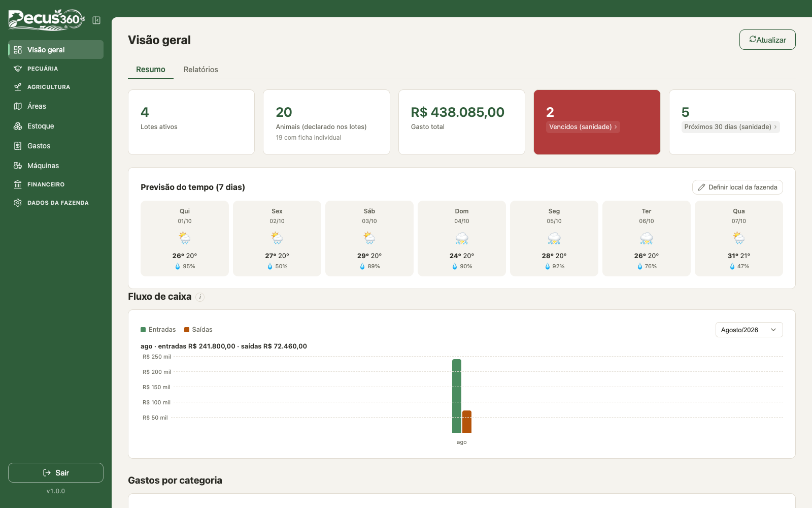The height and width of the screenshot is (508, 812).
Task: Open the Lotes ativos card
Action: tap(191, 122)
